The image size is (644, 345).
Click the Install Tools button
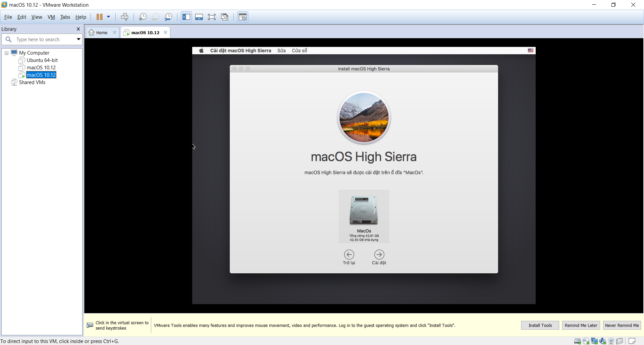540,325
